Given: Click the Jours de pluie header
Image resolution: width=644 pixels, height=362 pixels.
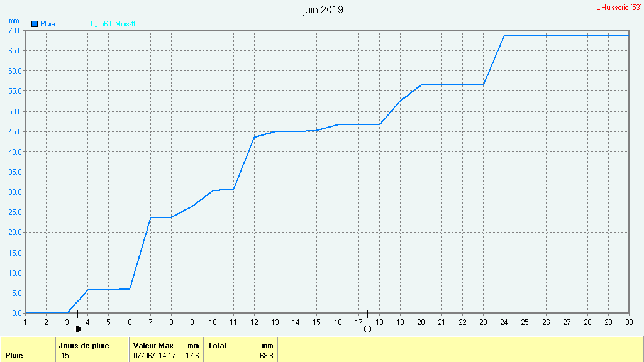Looking at the screenshot, I should pyautogui.click(x=84, y=346).
